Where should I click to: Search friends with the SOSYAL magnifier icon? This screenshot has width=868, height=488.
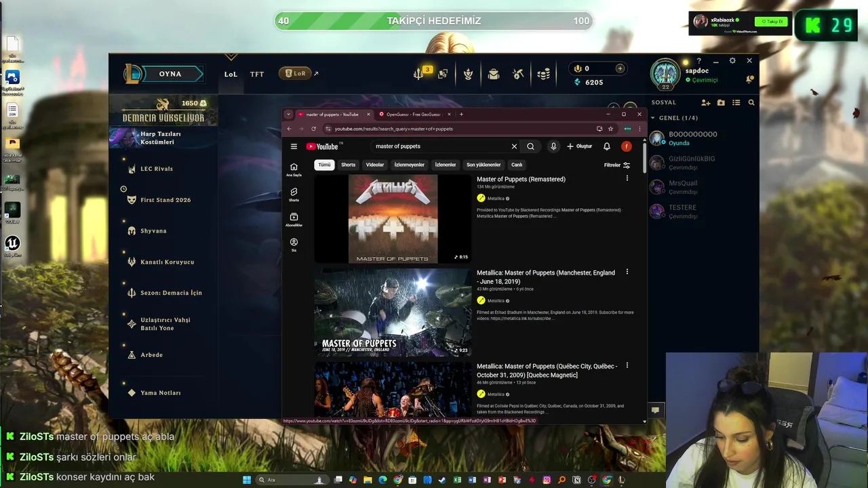point(751,102)
